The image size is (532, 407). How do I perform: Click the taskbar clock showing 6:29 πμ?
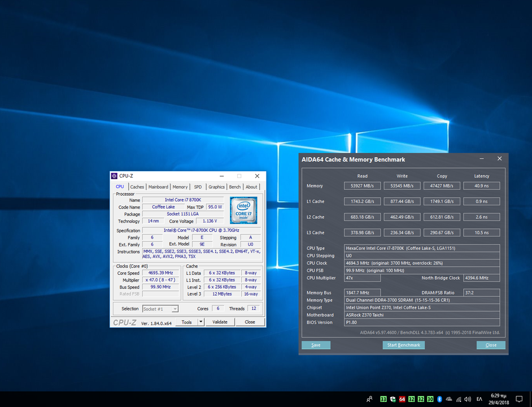pyautogui.click(x=499, y=399)
